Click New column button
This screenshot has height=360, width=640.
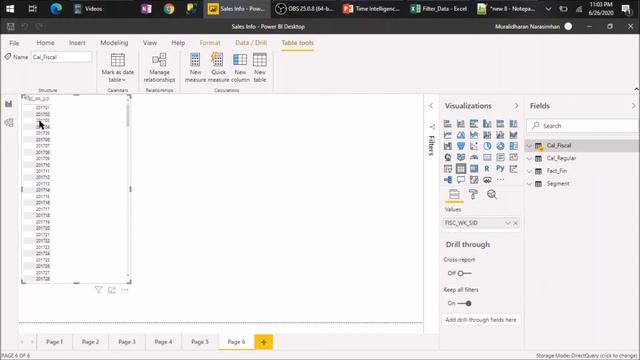click(240, 68)
